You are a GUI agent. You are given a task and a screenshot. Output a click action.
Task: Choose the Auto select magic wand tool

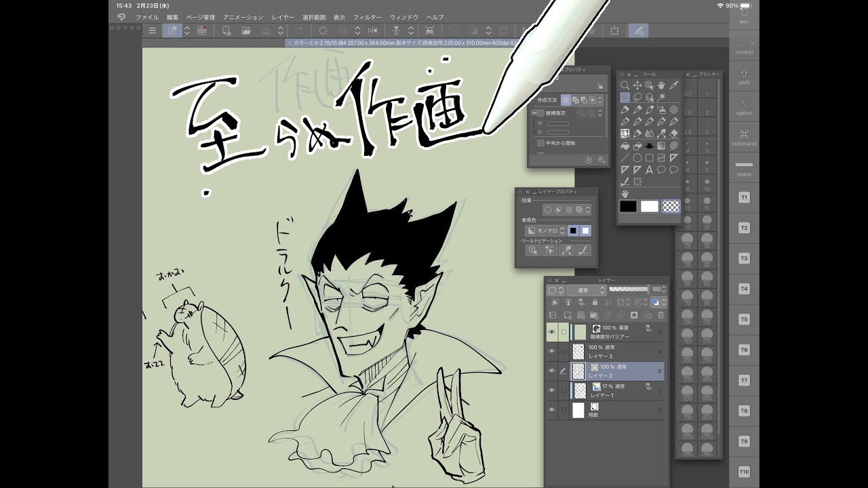tap(661, 98)
